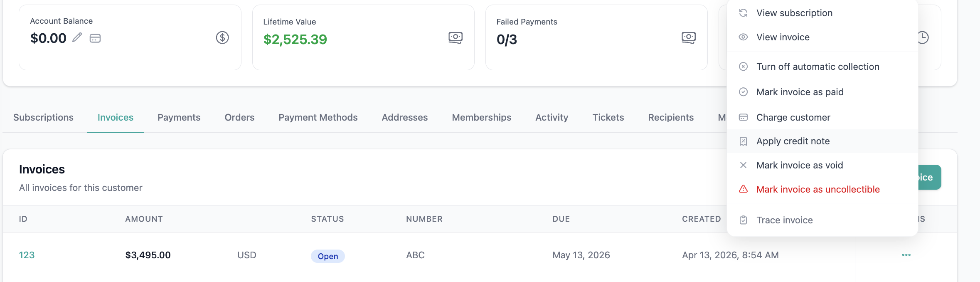Click the X icon beside Mark invoice as void

743,165
